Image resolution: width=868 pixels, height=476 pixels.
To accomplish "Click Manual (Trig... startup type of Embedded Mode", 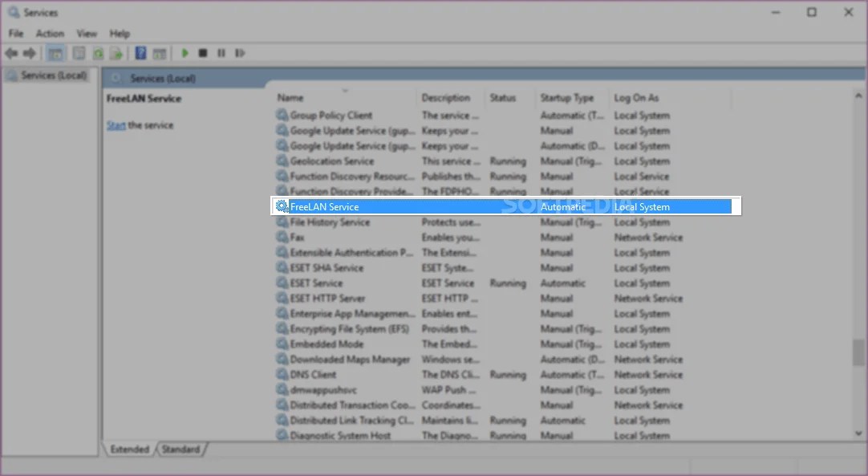I will click(x=570, y=344).
